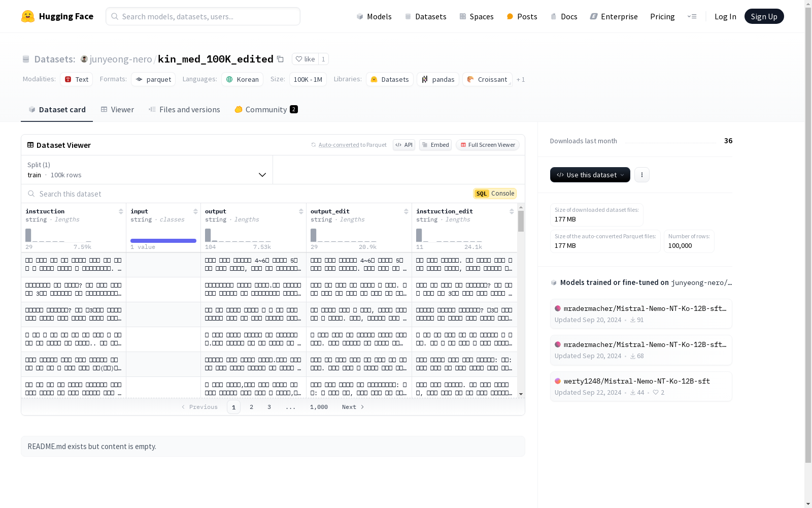This screenshot has height=508, width=812.
Task: Open more options three-dot menu
Action: tap(642, 175)
